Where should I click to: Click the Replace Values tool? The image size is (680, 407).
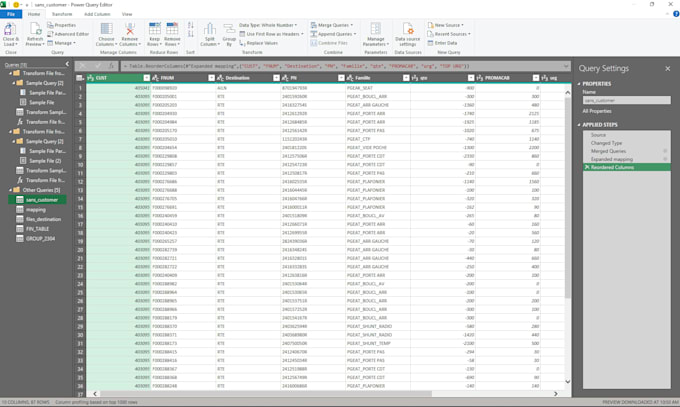[258, 43]
